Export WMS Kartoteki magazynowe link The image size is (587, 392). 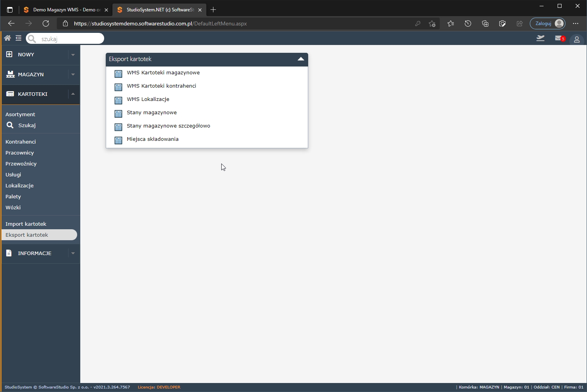163,73
